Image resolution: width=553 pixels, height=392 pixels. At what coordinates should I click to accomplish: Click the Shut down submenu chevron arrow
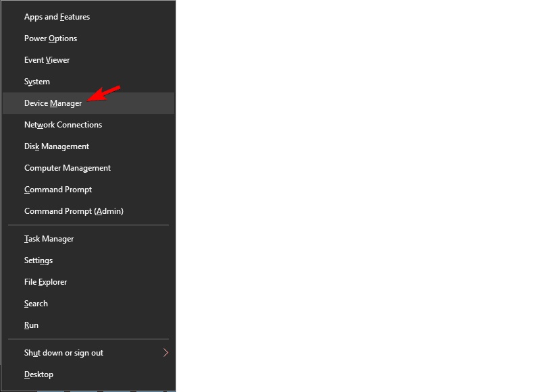pos(165,352)
